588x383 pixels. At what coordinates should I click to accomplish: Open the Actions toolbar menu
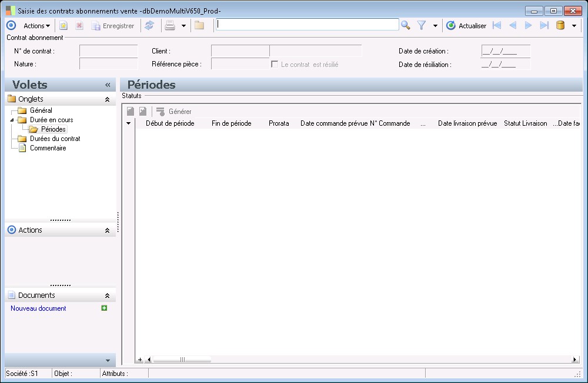point(36,26)
